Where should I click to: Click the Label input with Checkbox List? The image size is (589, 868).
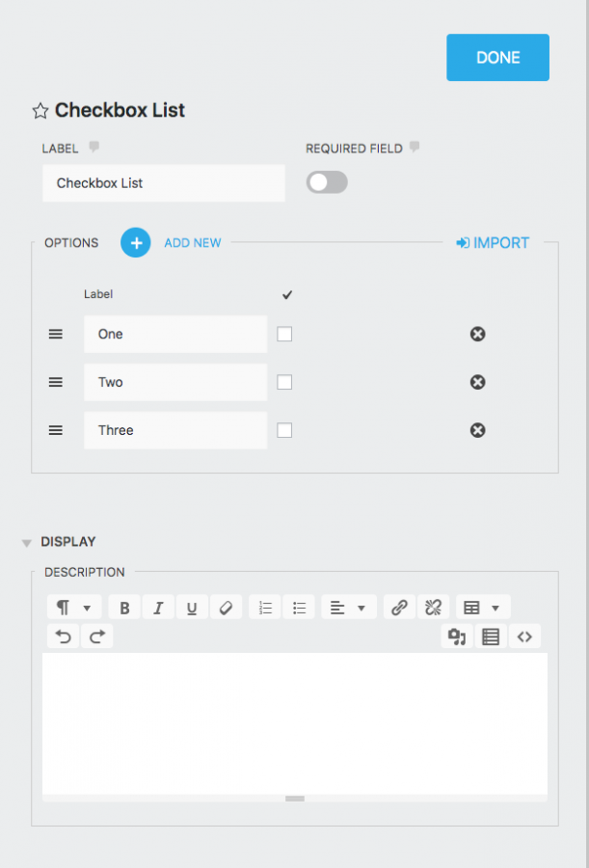[164, 182]
